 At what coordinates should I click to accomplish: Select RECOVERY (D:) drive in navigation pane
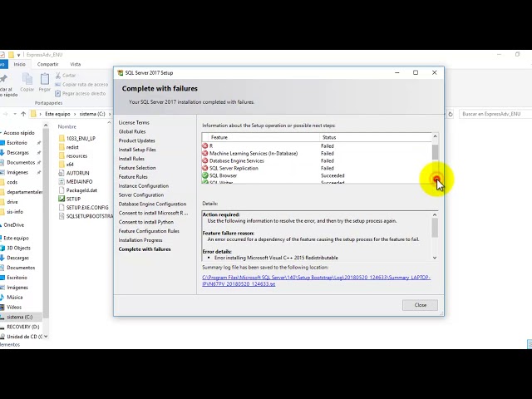[20, 327]
